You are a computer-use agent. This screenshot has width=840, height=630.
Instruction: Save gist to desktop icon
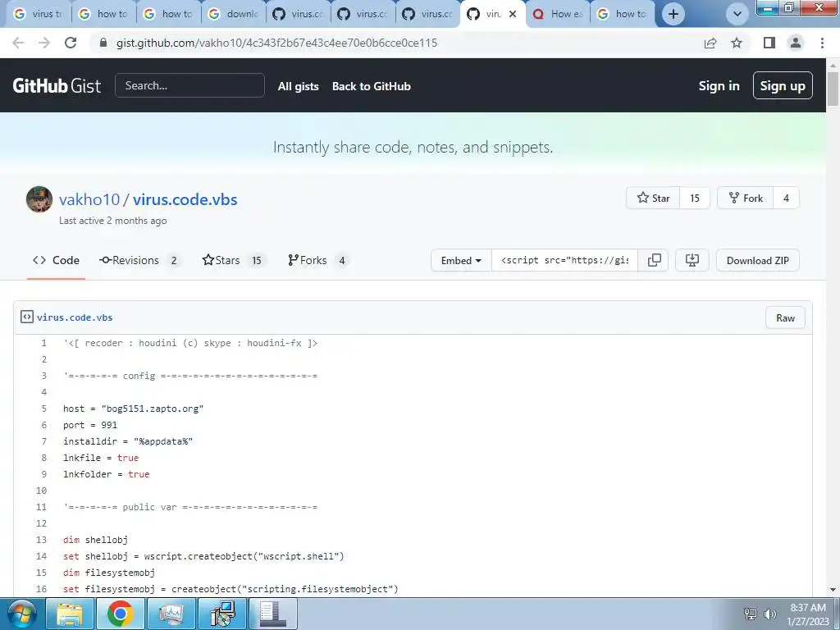tap(692, 260)
